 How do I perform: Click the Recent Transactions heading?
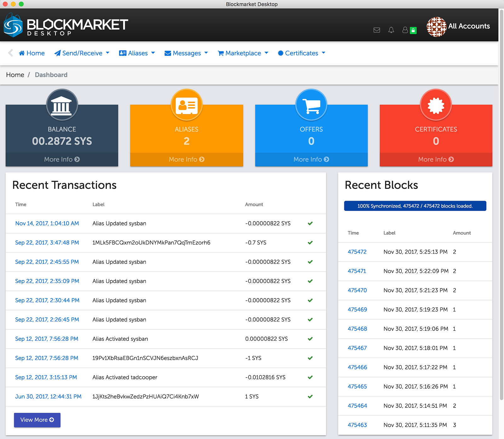64,185
